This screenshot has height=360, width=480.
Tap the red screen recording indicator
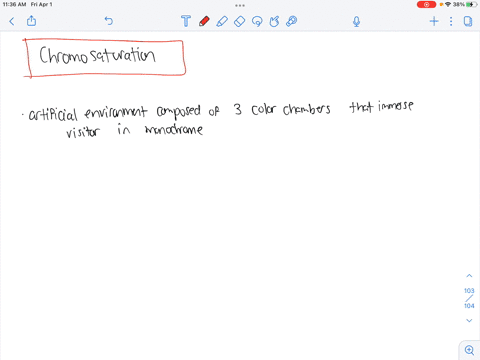coord(426,4)
